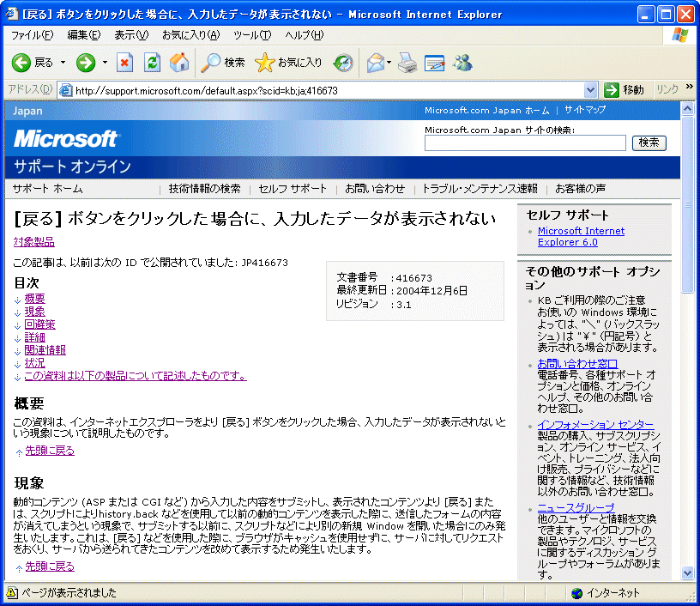Screen dimensions: 700x606
Task: Open ニュースグループ sidebar link
Action: (x=576, y=508)
